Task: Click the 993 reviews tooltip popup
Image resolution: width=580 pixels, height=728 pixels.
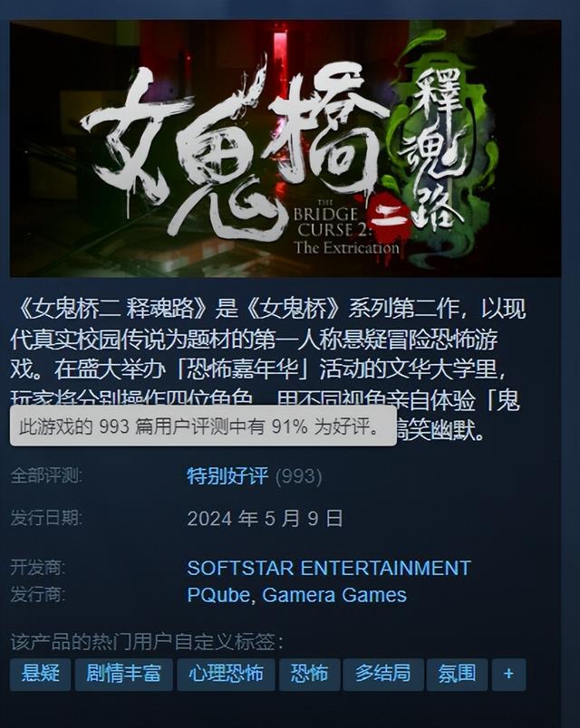Action: coord(203,426)
